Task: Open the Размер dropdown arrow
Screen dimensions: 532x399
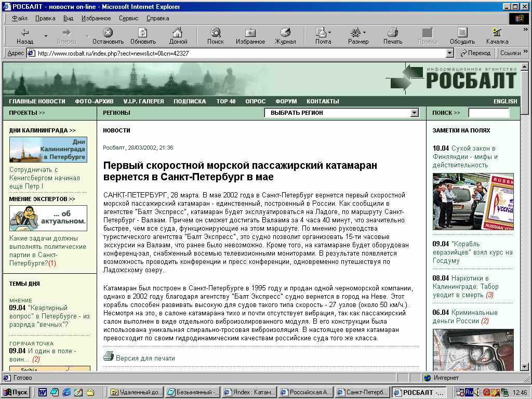Action: pyautogui.click(x=364, y=33)
